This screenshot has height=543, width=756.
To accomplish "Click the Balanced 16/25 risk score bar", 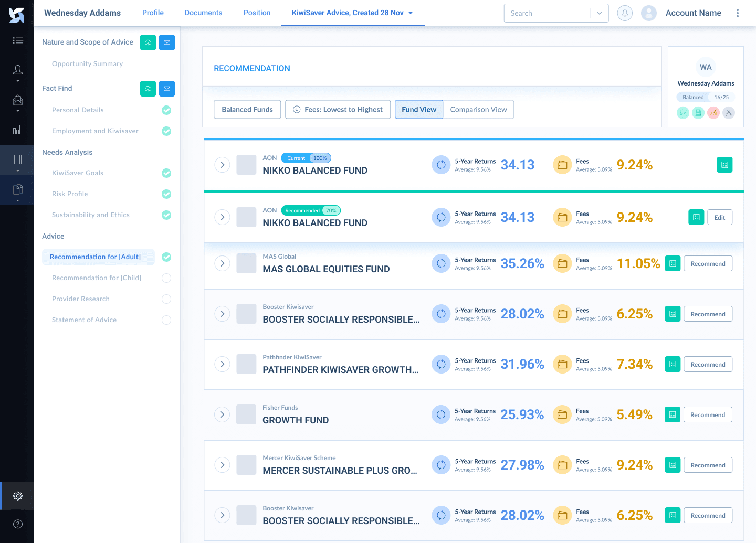I will 706,97.
